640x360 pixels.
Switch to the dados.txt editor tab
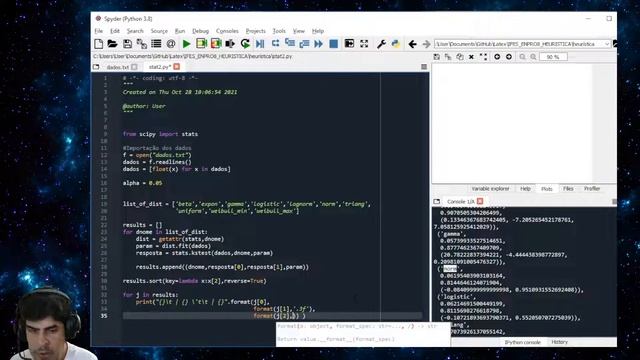[118, 67]
